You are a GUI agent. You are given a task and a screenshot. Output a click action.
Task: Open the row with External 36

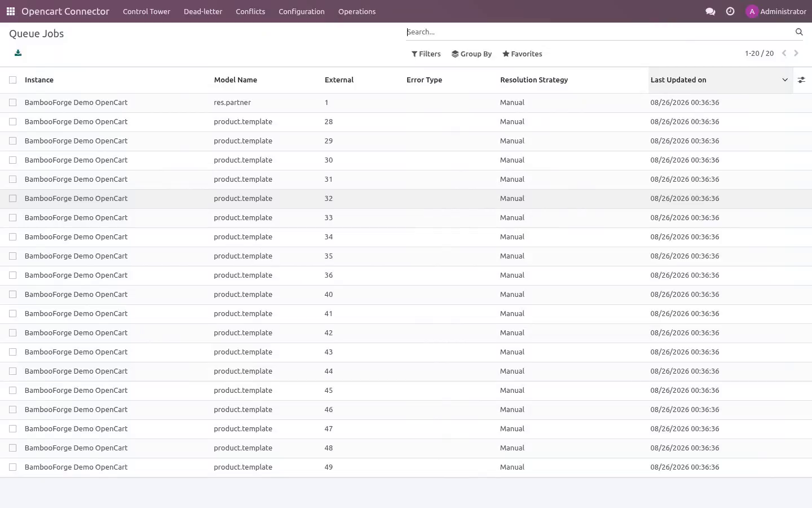[406, 275]
